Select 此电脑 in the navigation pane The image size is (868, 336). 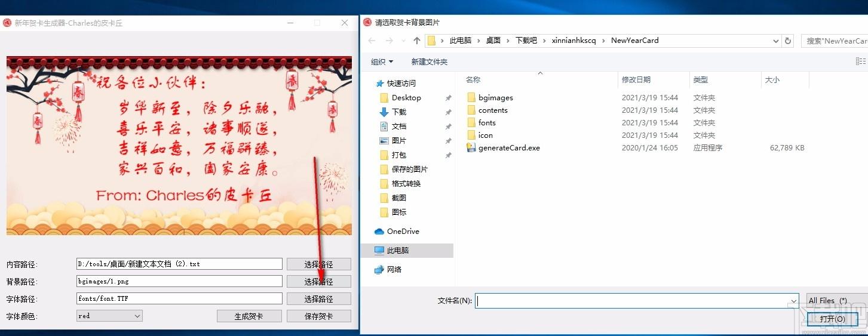397,251
